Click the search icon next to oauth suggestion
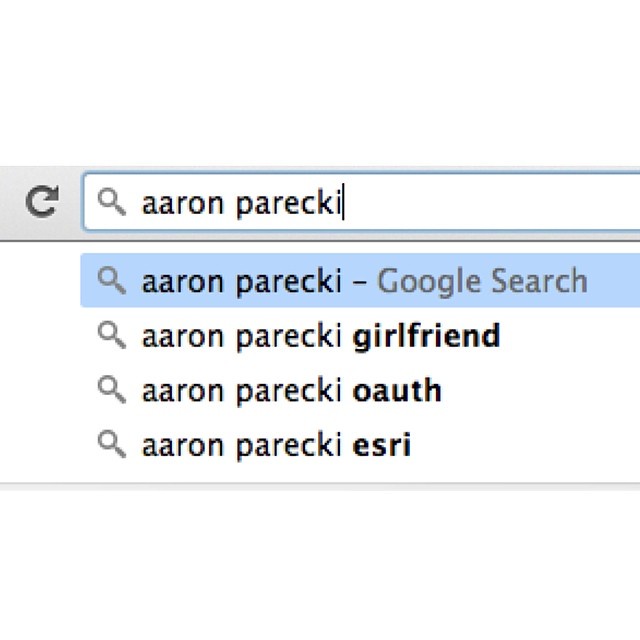 coord(112,390)
